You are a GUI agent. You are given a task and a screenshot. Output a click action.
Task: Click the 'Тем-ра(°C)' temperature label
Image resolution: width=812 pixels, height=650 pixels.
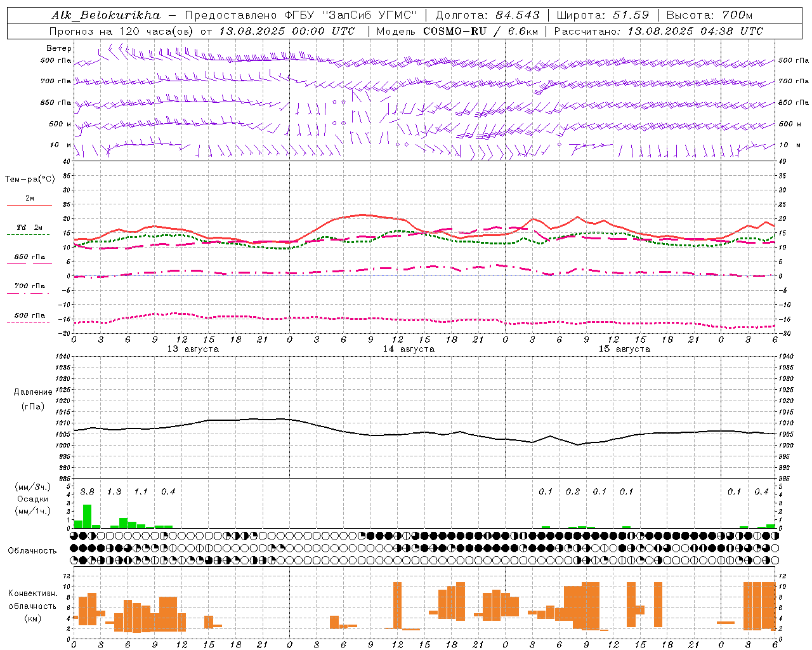click(30, 180)
